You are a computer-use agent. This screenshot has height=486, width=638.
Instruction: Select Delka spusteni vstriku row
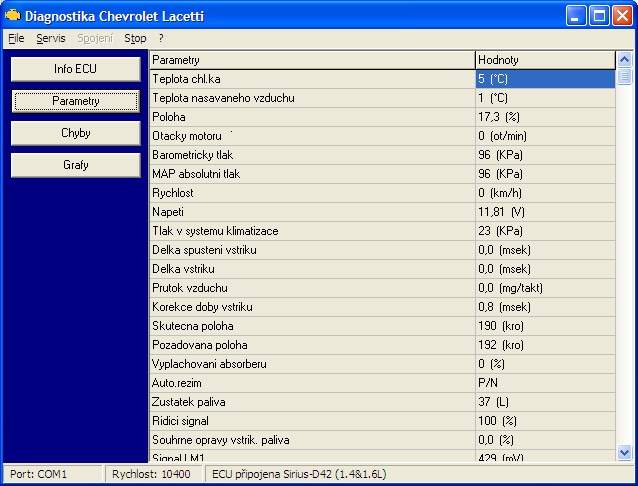coord(382,250)
